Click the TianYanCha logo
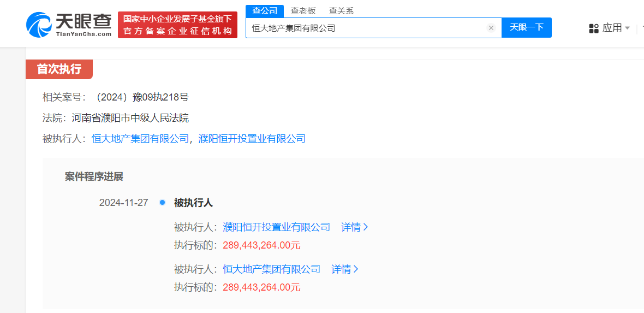The width and height of the screenshot is (644, 313). (x=68, y=25)
